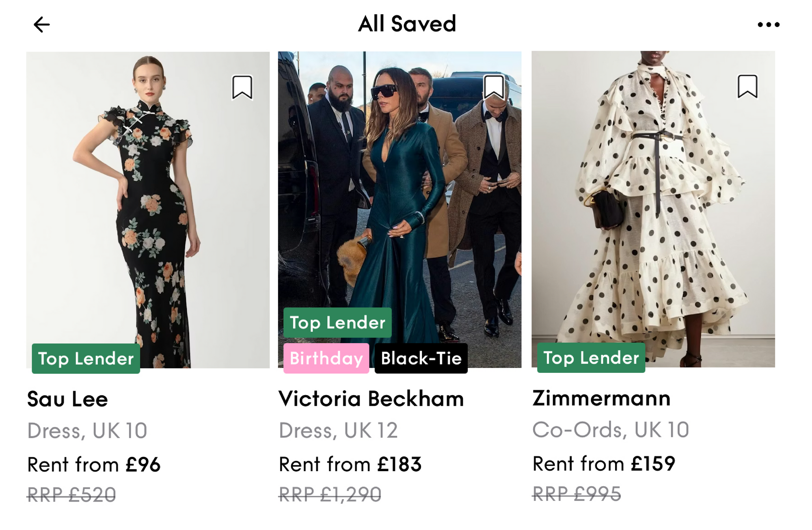Select the Rent from £96 price
The width and height of the screenshot is (812, 530).
(94, 464)
